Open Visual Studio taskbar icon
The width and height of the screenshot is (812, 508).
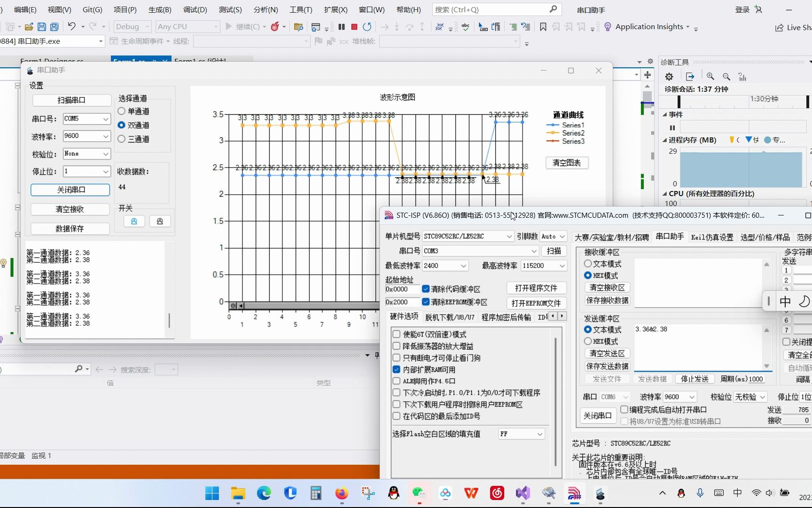523,493
